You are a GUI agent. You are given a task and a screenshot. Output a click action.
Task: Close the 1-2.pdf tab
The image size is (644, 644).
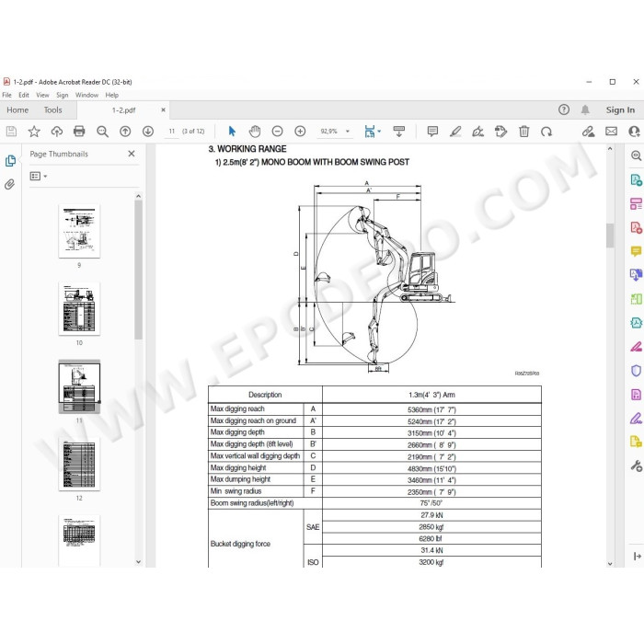click(x=163, y=109)
